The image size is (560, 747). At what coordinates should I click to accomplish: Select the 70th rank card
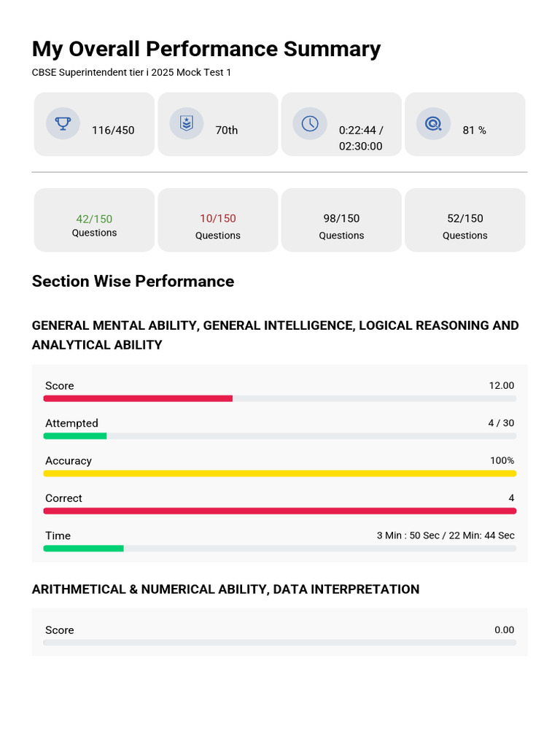[x=218, y=124]
